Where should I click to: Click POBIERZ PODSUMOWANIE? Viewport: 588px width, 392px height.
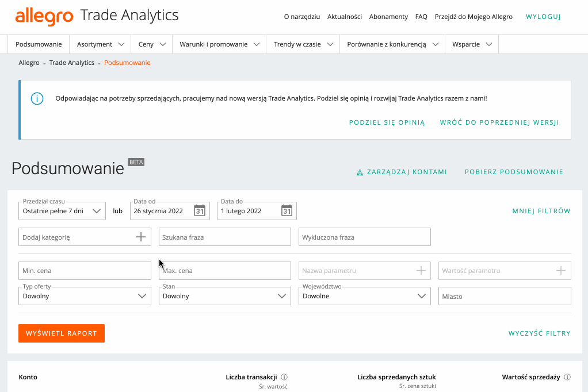pos(514,172)
